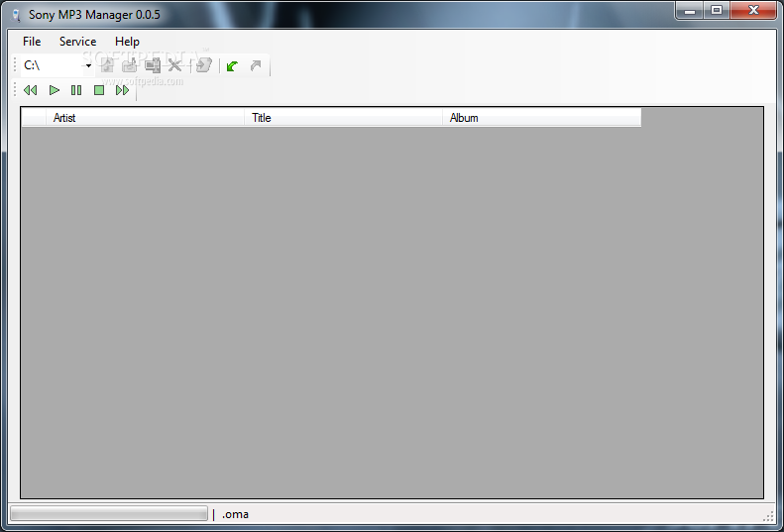This screenshot has width=784, height=532.
Task: Click the green play button
Action: point(54,90)
